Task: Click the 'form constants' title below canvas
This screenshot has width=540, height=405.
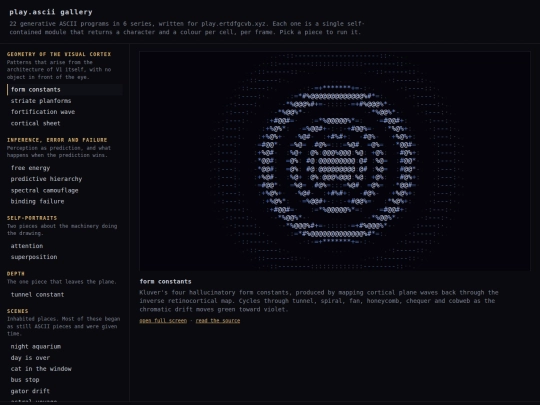Action: click(165, 282)
